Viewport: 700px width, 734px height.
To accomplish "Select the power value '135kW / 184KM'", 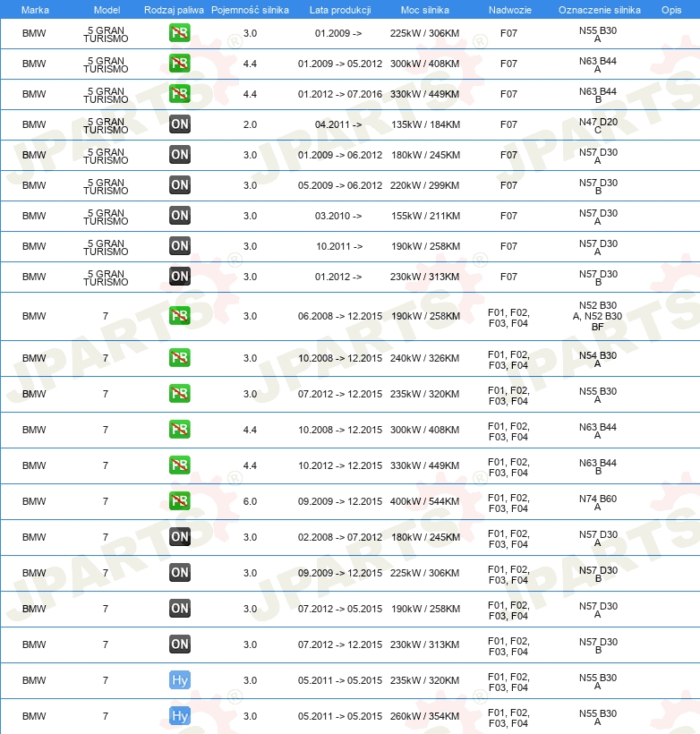I will pyautogui.click(x=425, y=124).
